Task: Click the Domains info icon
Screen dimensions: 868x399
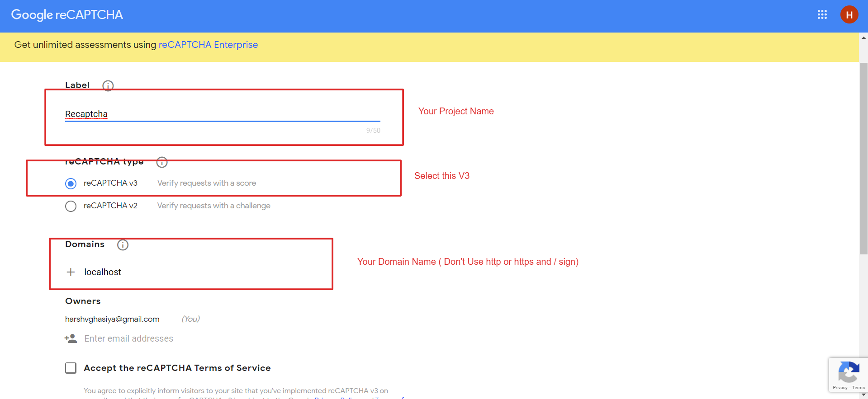Action: pos(123,244)
